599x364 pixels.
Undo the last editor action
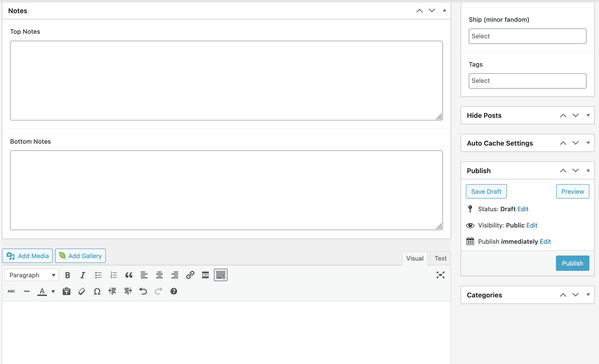coord(143,291)
